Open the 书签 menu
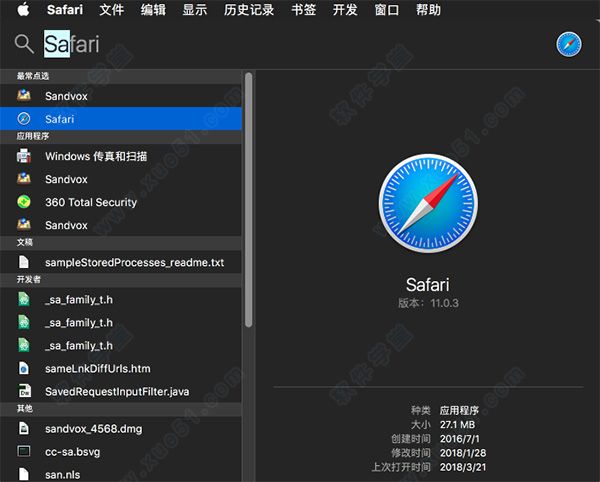The image size is (600, 482). [303, 10]
